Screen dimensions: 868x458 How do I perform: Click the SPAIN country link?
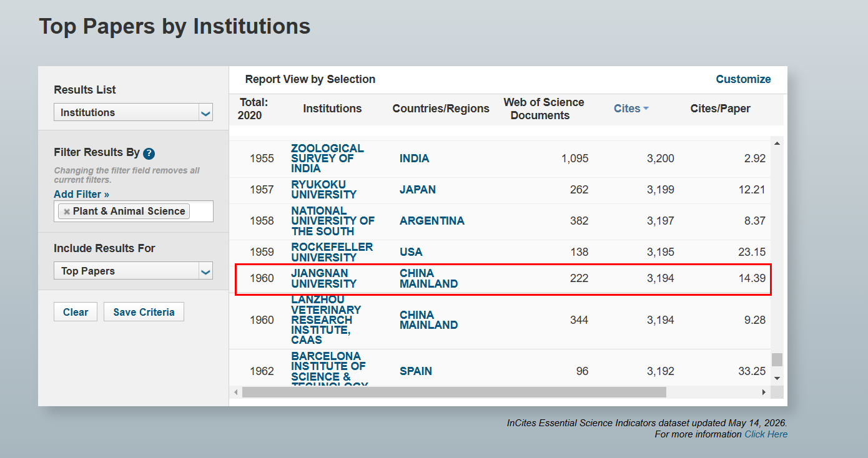click(415, 371)
